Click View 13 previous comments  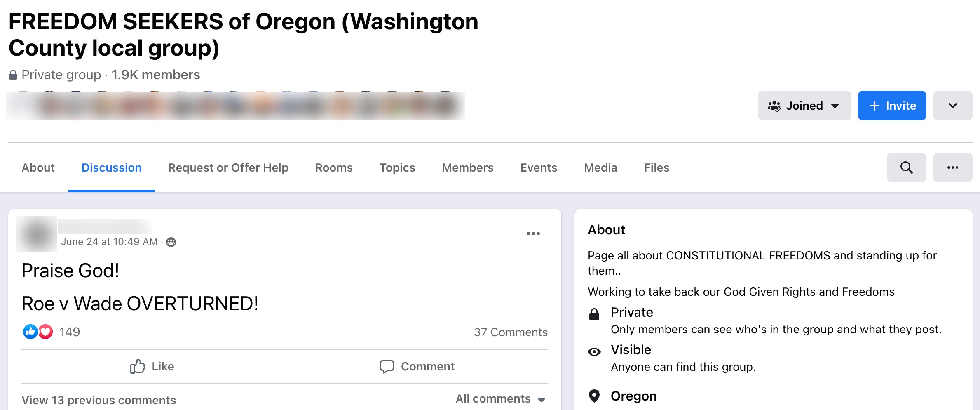click(98, 399)
